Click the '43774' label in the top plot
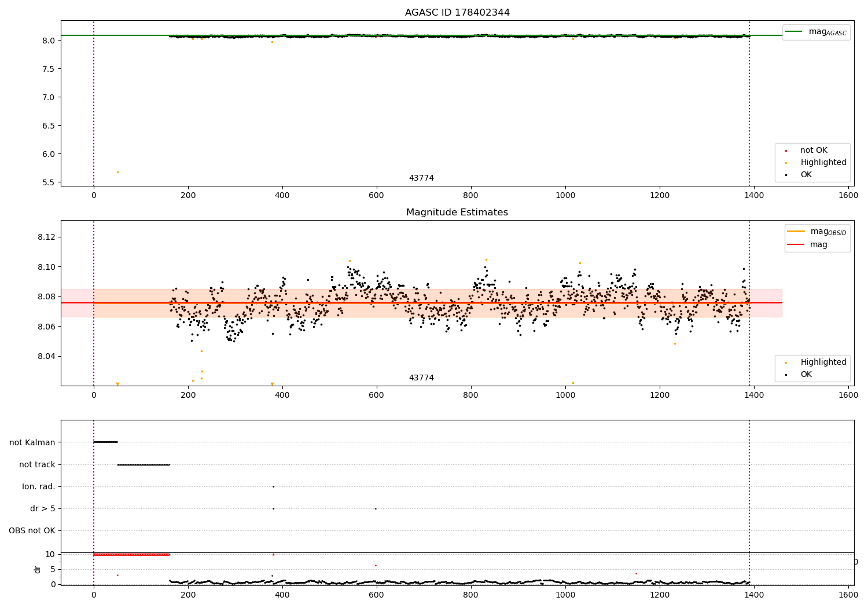The height and width of the screenshot is (608, 868). (421, 178)
